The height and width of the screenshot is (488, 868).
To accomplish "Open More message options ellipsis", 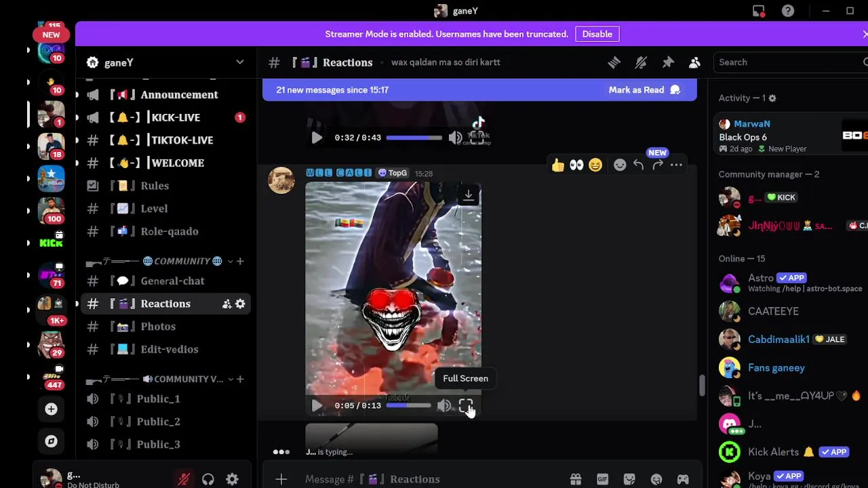I will pos(676,165).
